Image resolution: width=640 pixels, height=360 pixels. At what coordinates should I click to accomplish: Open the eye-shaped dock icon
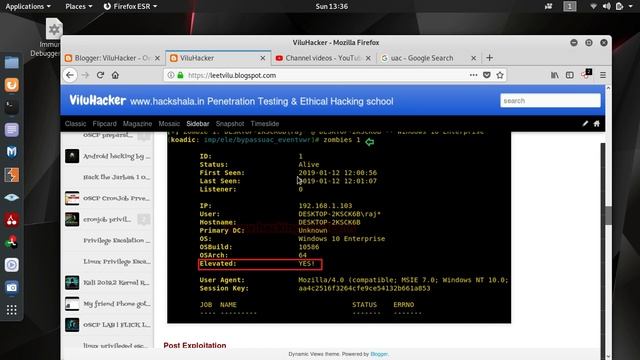11,198
